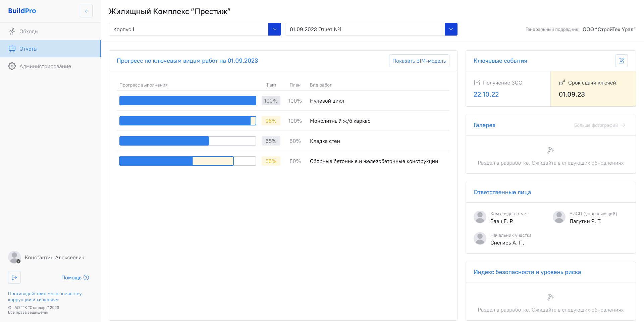This screenshot has width=644, height=322.
Task: Open Обходы in the sidebar
Action: (x=29, y=31)
